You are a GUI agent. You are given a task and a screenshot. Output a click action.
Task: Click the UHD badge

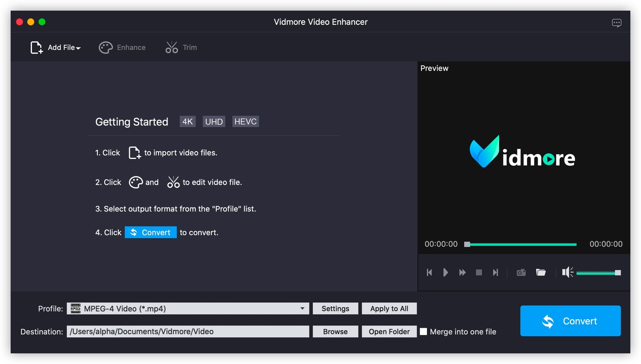click(214, 122)
